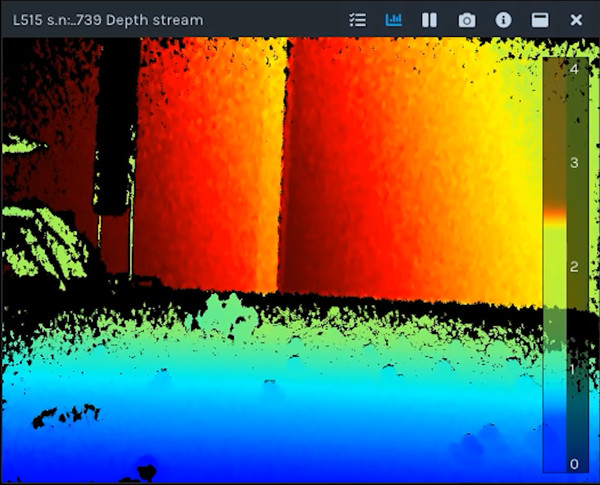The width and height of the screenshot is (600, 485).
Task: Click the 2 mark on the color scale
Action: (574, 266)
